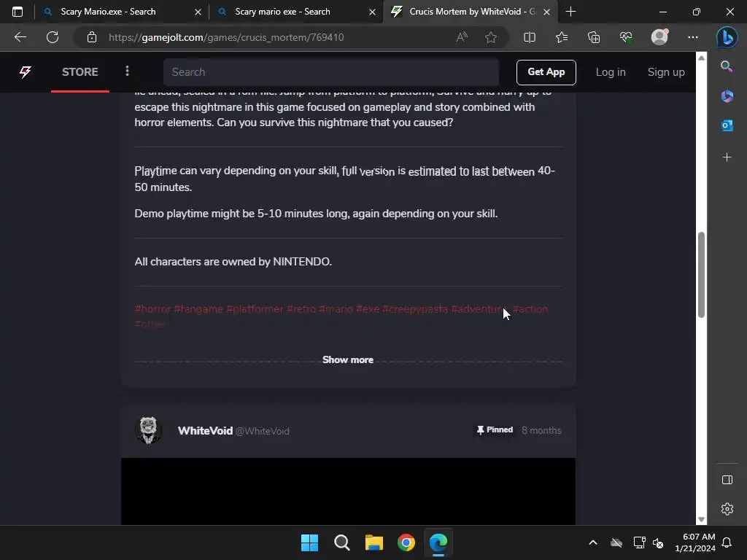Image resolution: width=747 pixels, height=560 pixels.
Task: Click the Get App button
Action: click(x=546, y=72)
